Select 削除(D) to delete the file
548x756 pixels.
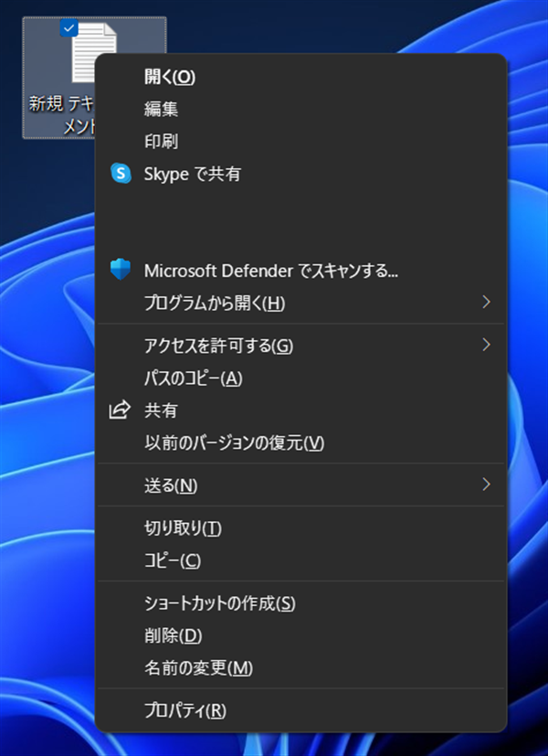tap(301, 635)
